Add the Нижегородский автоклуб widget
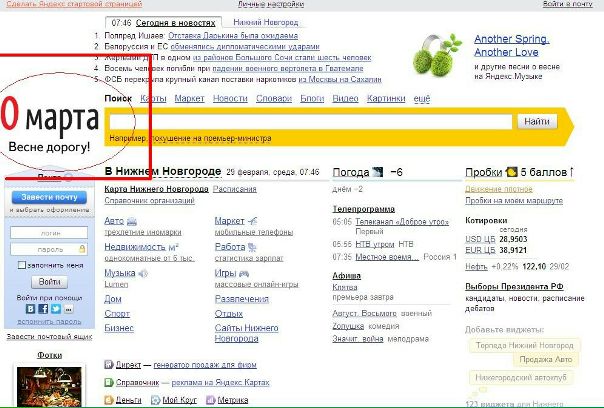Image resolution: width=604 pixels, height=408 pixels. pos(521,378)
